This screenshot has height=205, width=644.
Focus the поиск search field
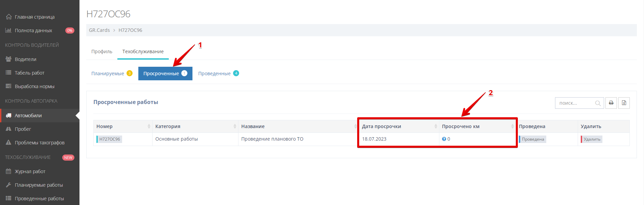tap(575, 103)
